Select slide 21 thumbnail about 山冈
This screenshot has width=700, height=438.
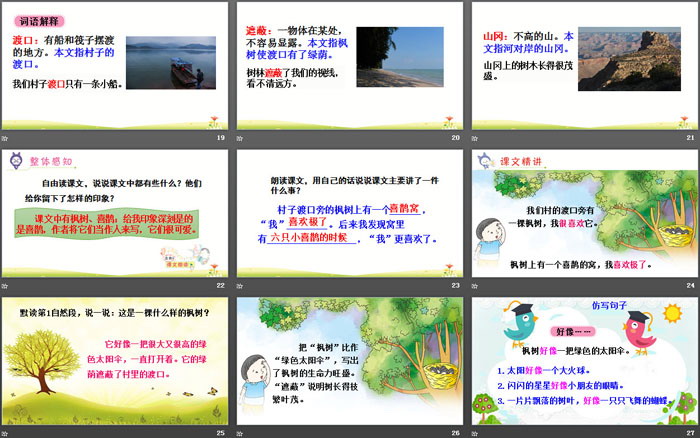point(585,66)
